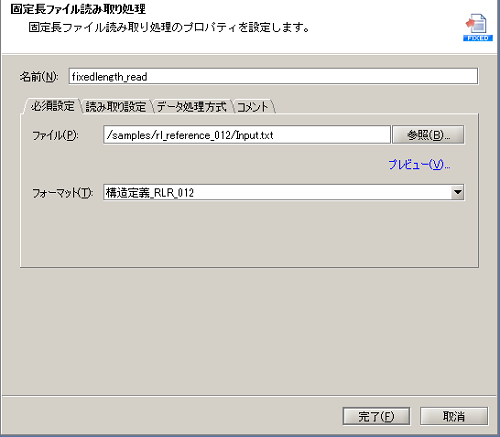This screenshot has width=500, height=437.
Task: Click the 名前(N) label
Action: click(x=39, y=77)
